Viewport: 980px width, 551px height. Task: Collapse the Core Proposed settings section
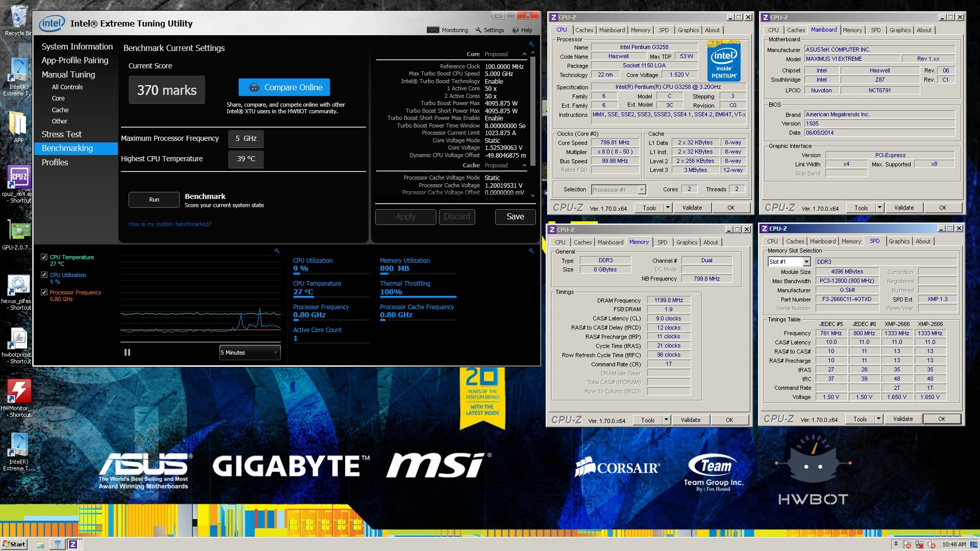click(524, 54)
